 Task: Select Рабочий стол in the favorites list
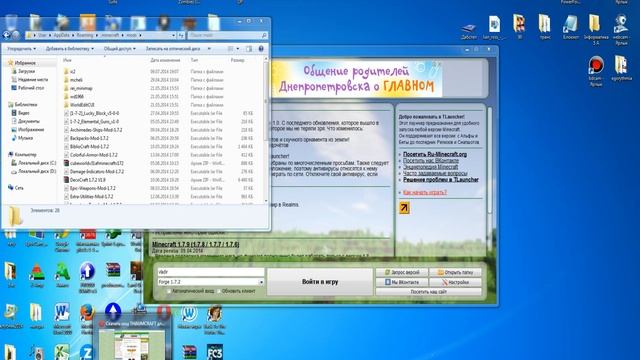27,88
